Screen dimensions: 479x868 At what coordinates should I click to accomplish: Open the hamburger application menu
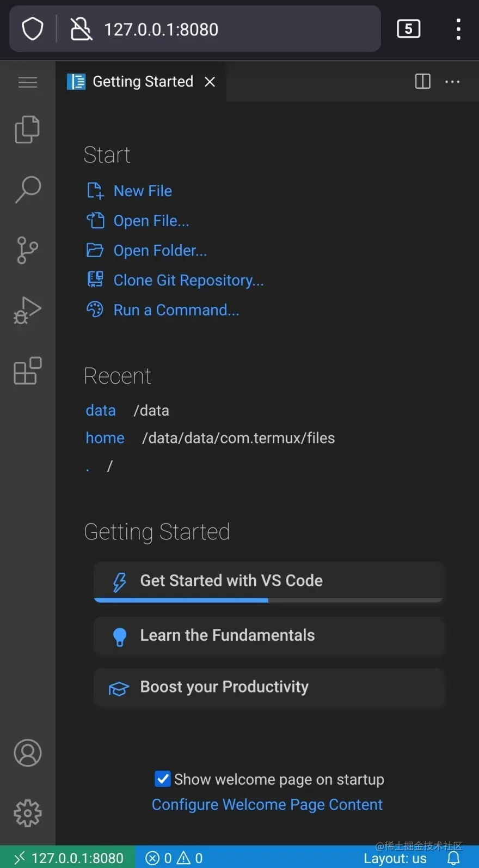[x=28, y=82]
